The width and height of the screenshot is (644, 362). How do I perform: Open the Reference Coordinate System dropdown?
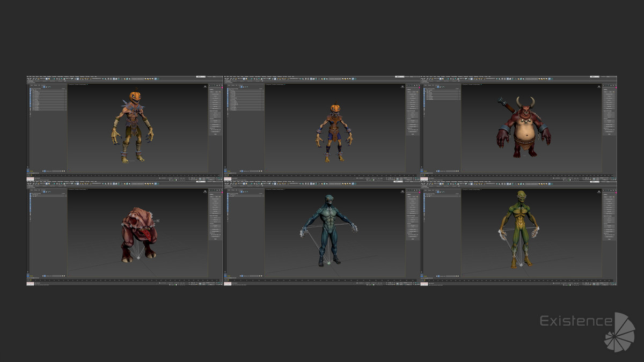pyautogui.click(x=67, y=79)
